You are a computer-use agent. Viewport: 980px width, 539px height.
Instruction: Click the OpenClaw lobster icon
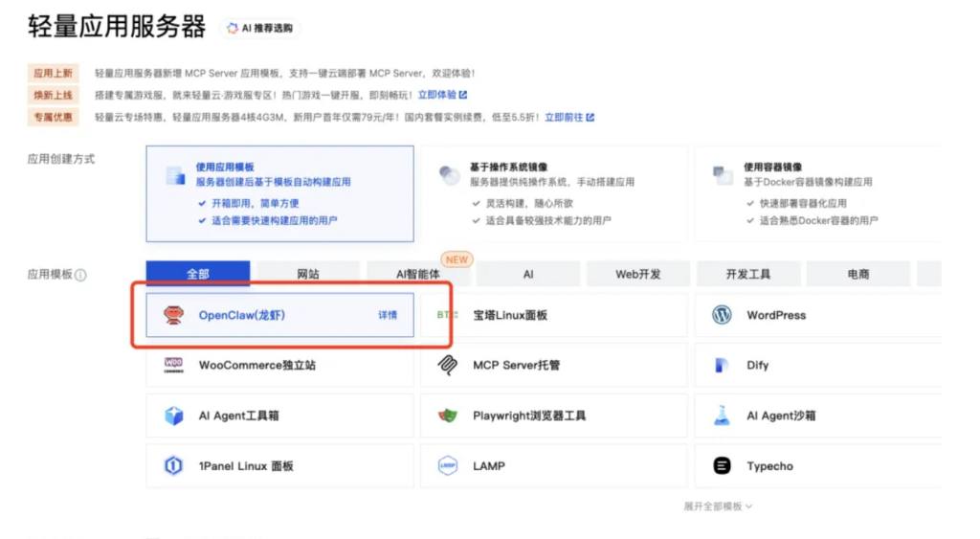[x=173, y=315]
